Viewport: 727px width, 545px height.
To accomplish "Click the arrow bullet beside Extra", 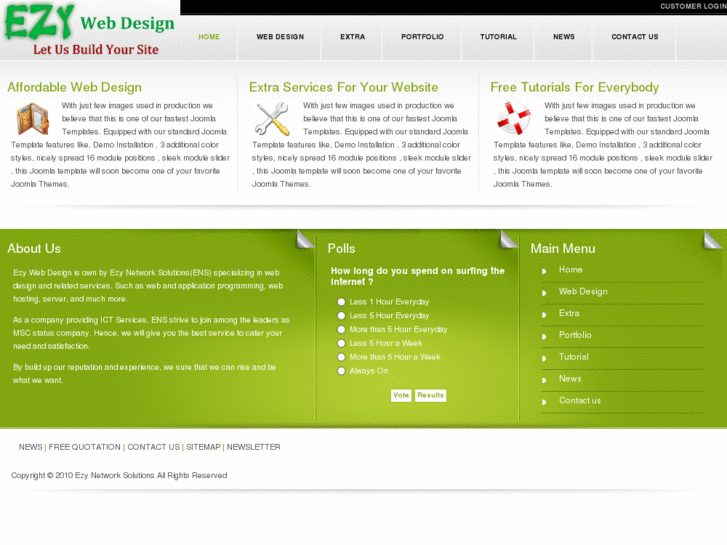I will [x=544, y=315].
